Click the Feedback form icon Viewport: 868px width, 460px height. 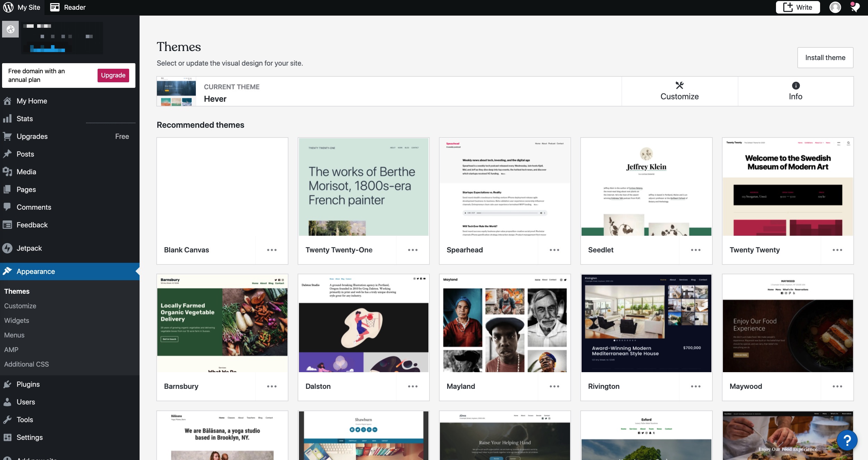(7, 225)
